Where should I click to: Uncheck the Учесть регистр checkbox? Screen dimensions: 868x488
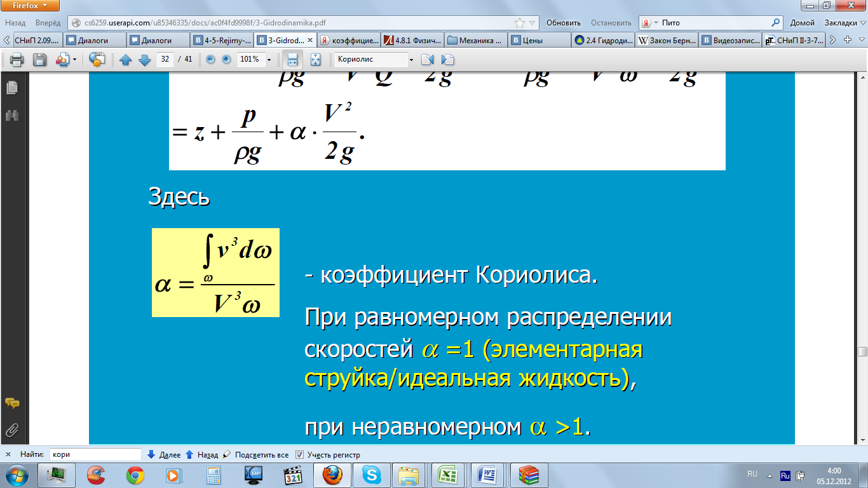(x=301, y=455)
